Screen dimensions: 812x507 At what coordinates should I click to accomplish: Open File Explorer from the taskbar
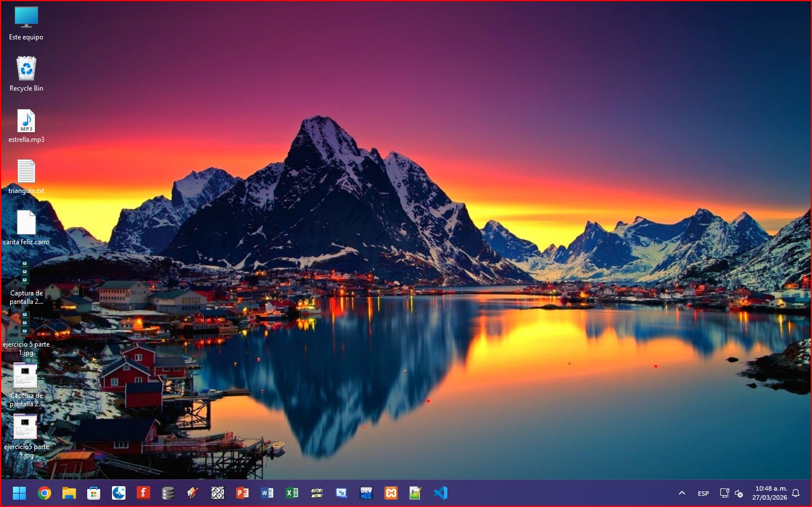pyautogui.click(x=69, y=493)
